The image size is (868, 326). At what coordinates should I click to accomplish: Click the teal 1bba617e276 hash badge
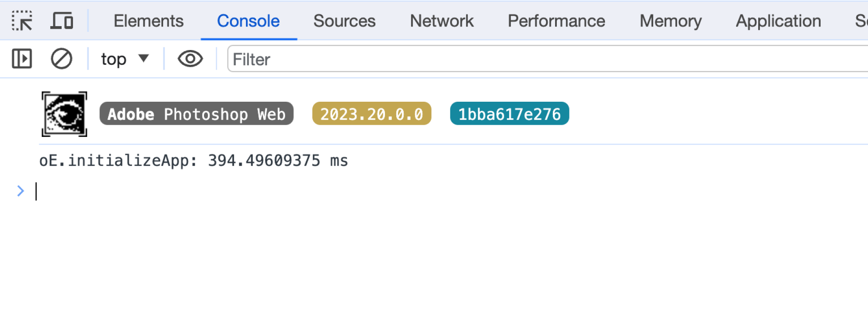pos(509,114)
